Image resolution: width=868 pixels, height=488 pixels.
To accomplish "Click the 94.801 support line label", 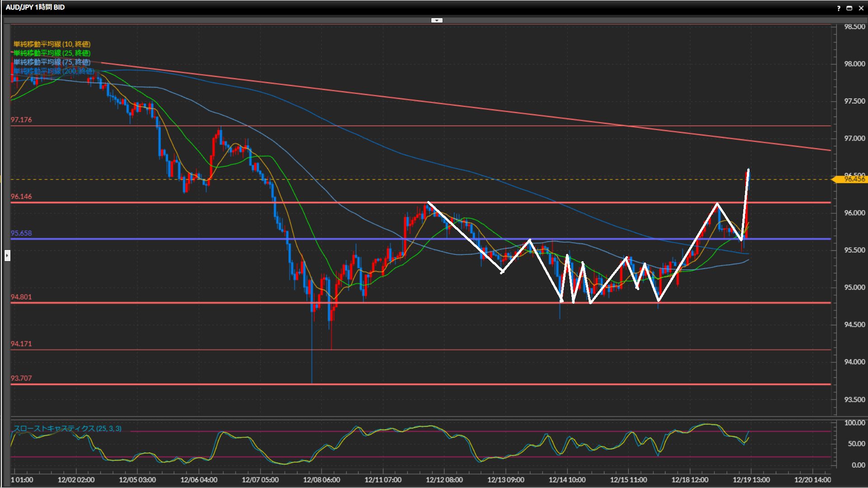I will coord(21,297).
